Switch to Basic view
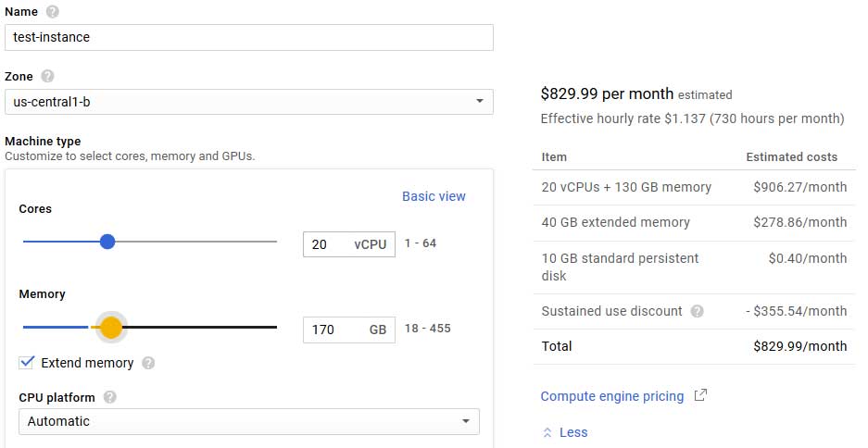The width and height of the screenshot is (868, 448). pyautogui.click(x=434, y=196)
